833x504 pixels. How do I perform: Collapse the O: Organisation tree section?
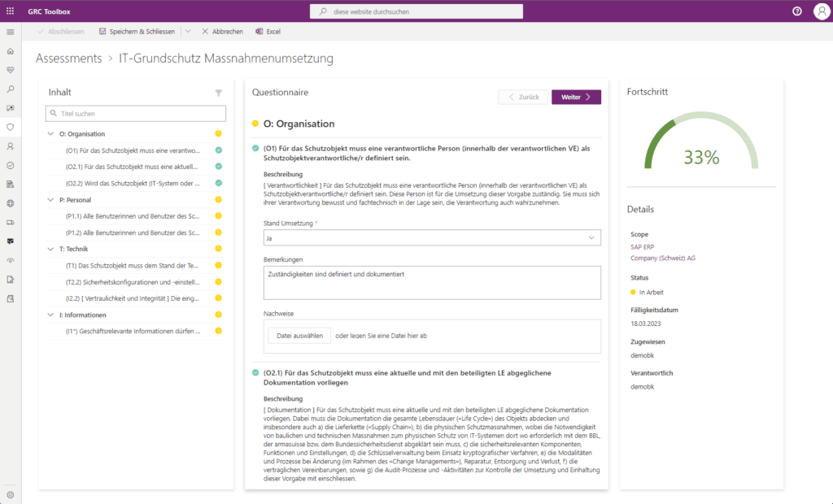pos(50,134)
